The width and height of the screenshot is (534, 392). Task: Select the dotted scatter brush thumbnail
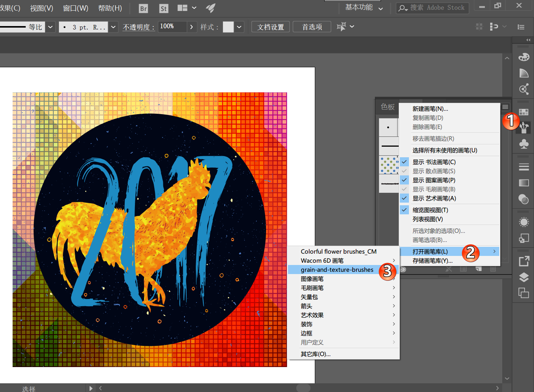point(389,165)
